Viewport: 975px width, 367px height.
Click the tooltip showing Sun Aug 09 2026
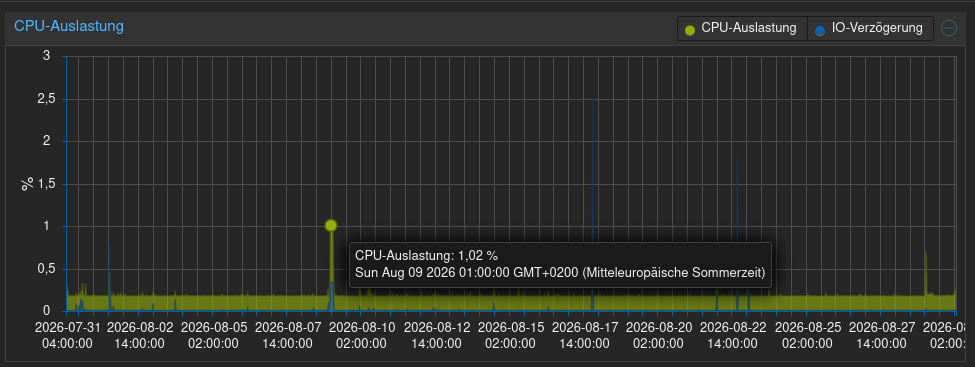[x=560, y=264]
